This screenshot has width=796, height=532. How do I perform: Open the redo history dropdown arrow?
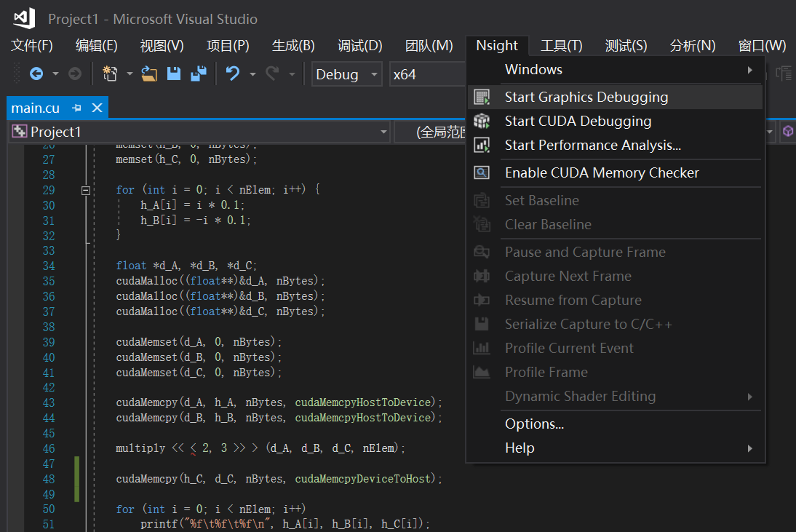(292, 74)
